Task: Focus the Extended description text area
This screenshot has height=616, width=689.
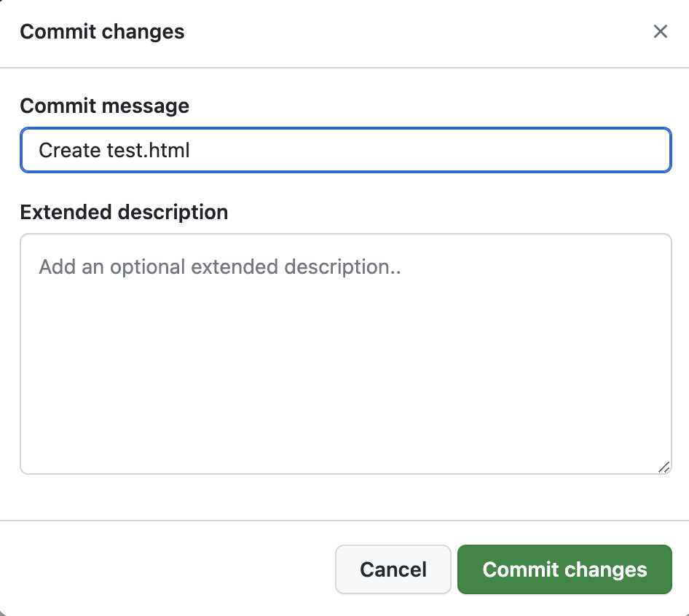Action: pos(345,353)
